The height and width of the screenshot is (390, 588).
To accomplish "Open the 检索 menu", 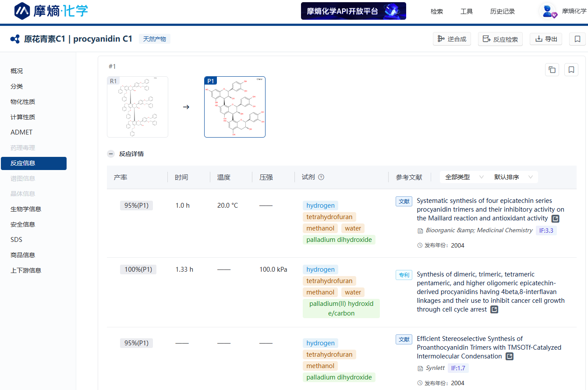I will 436,12.
